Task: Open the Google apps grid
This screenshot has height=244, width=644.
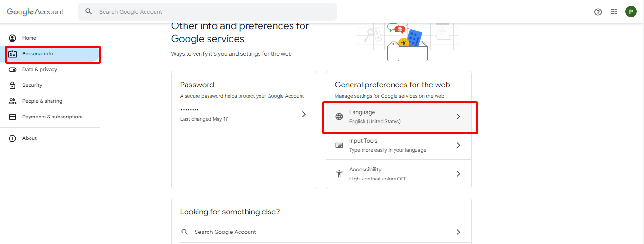Action: coord(614,12)
